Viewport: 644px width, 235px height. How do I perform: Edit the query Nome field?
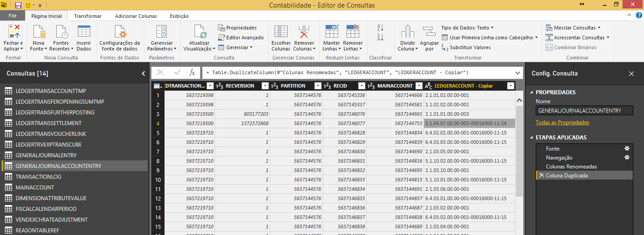coord(585,111)
